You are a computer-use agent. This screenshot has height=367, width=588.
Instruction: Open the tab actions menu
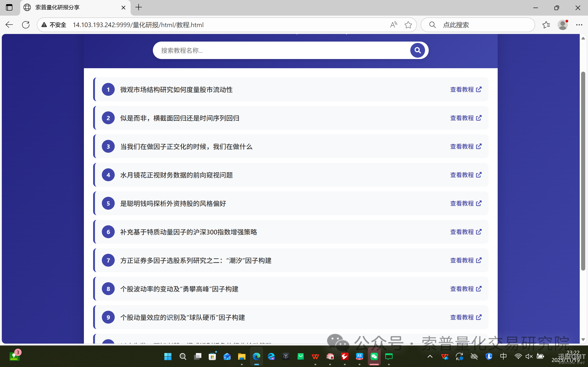pyautogui.click(x=9, y=7)
